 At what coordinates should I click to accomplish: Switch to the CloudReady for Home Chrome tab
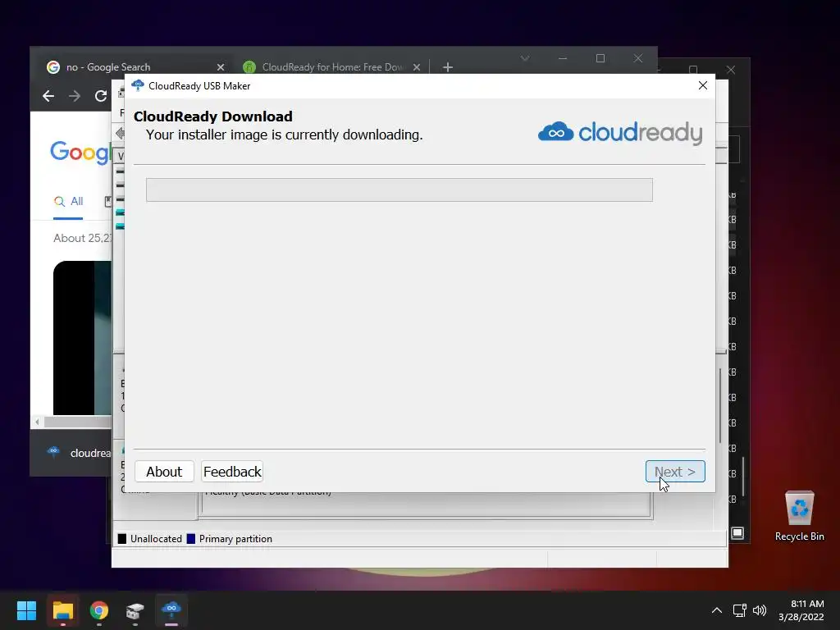[x=332, y=67]
